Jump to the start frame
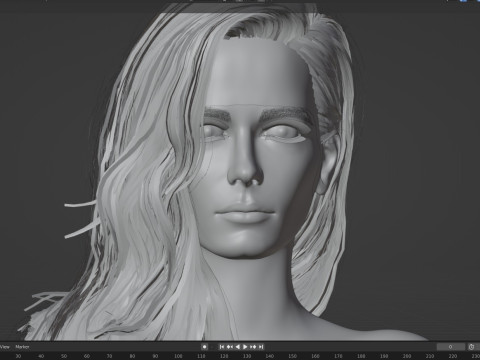Image resolution: width=480 pixels, height=360 pixels. click(x=222, y=347)
